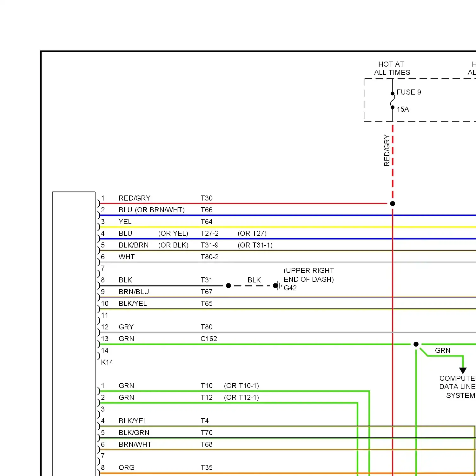Click the T27-2 terminal label

pyautogui.click(x=209, y=233)
